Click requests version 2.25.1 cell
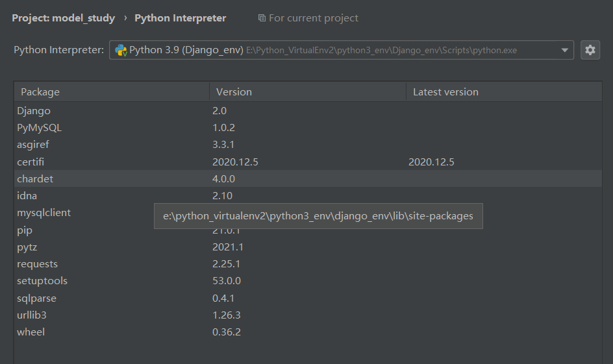The width and height of the screenshot is (613, 364). [226, 264]
